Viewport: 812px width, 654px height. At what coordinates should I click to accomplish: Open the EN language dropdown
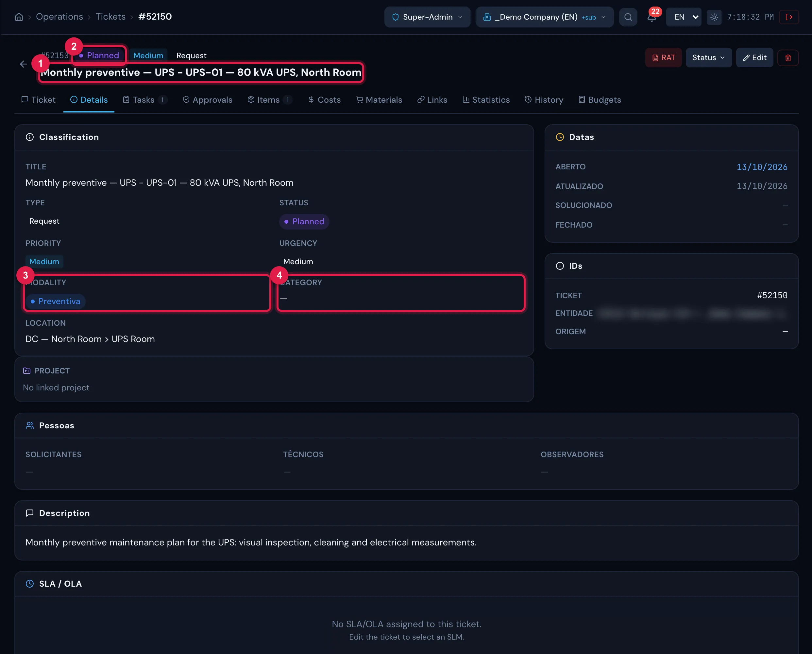[x=684, y=17]
